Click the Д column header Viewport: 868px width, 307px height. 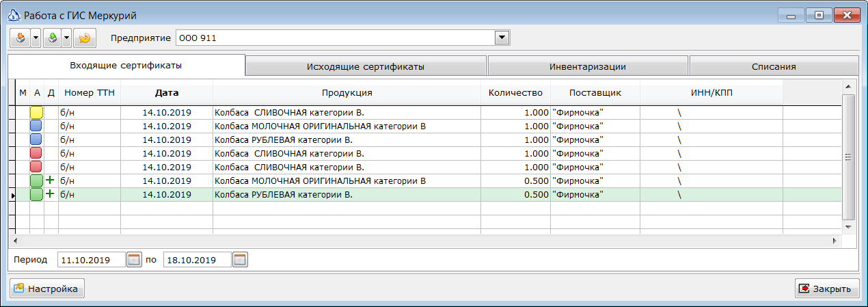pyautogui.click(x=51, y=92)
